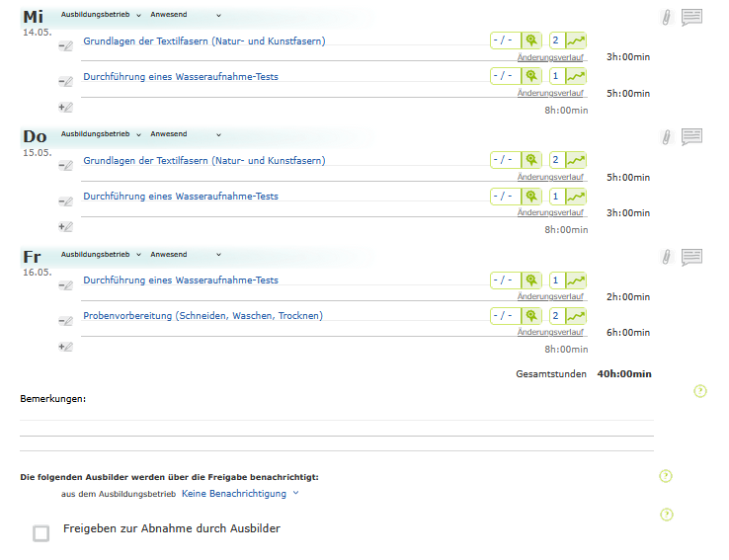
Task: Open attachment paperclip for Mittwoch 14.05.
Action: click(x=666, y=18)
